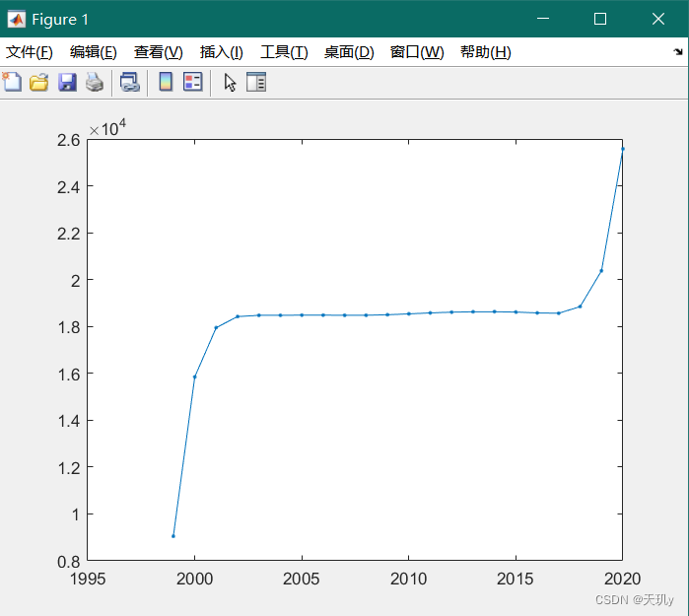The width and height of the screenshot is (689, 616).
Task: Click the x-axis label 2000
Action: [x=194, y=579]
